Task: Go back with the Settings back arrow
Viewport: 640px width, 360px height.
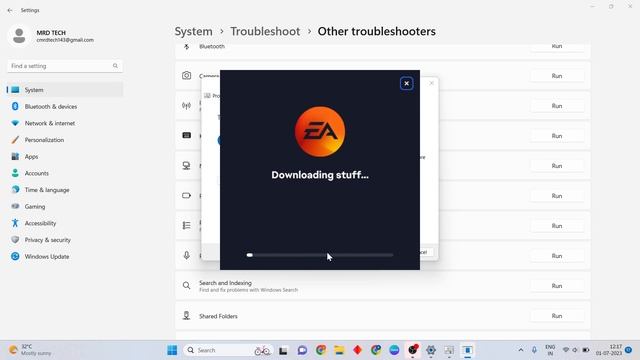Action: [x=10, y=10]
